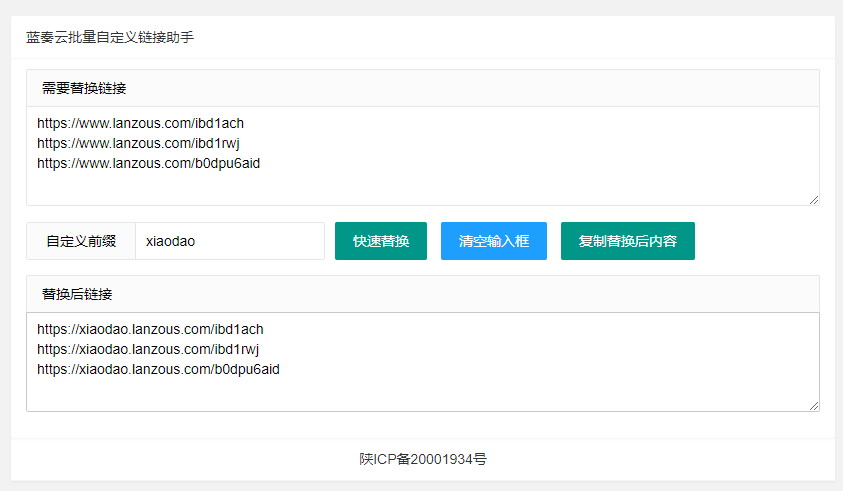Click the xiaodao.lanzous.com/ibd1ach output line

150,329
